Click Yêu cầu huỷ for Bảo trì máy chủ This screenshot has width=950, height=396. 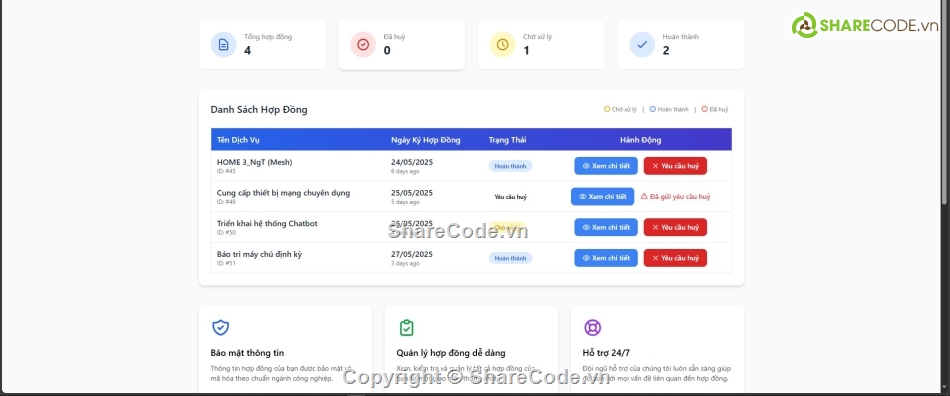[675, 258]
